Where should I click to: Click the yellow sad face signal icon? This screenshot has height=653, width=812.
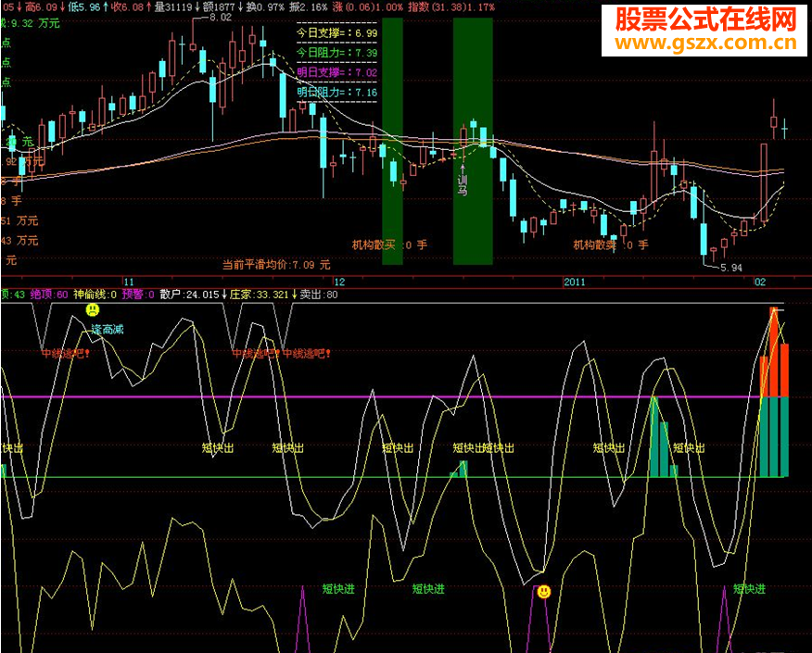point(92,310)
